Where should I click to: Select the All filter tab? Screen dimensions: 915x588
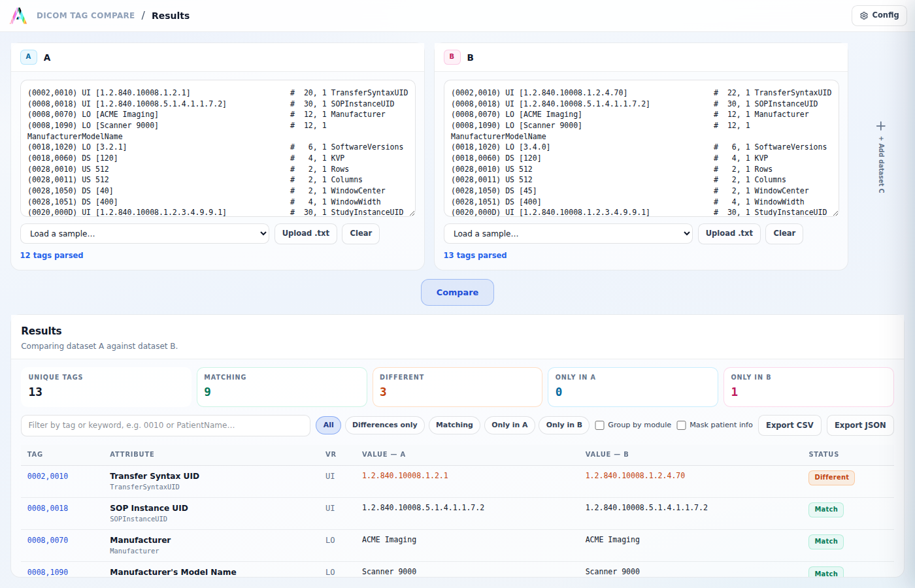tap(328, 425)
